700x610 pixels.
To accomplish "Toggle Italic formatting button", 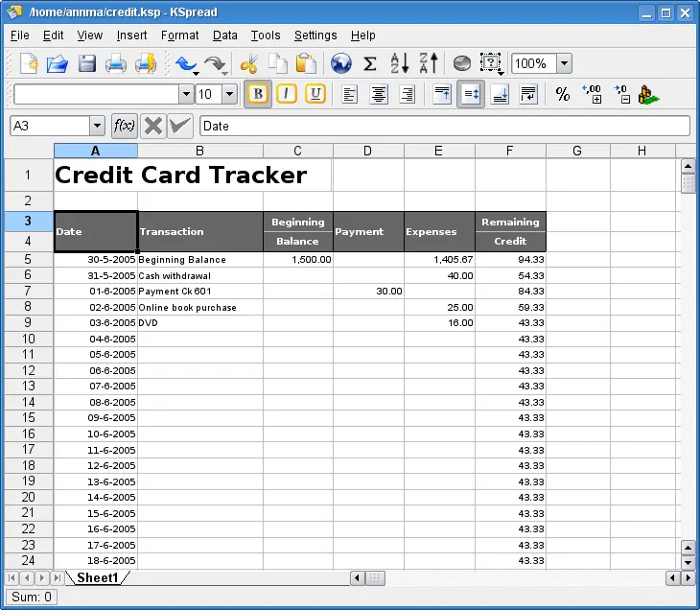I will [x=286, y=94].
